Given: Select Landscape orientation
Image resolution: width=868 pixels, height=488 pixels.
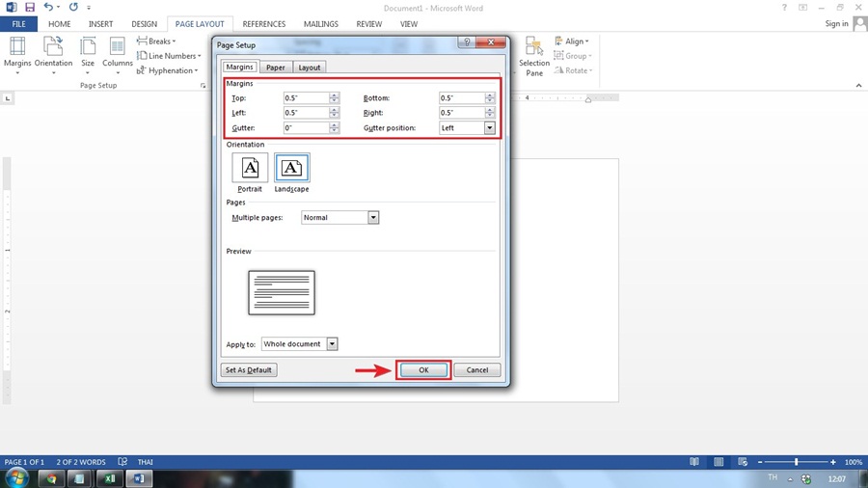Looking at the screenshot, I should [x=291, y=173].
